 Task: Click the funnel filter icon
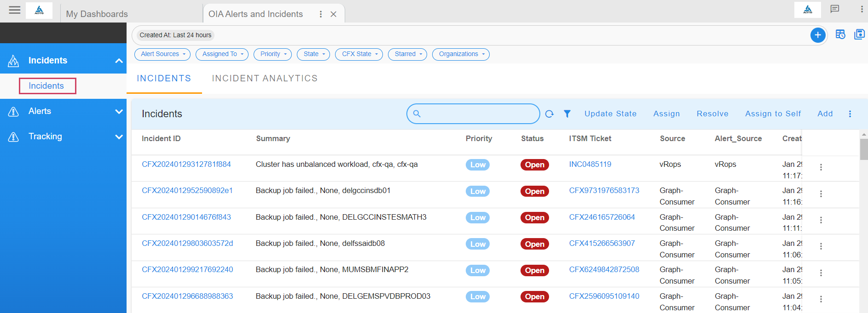567,114
